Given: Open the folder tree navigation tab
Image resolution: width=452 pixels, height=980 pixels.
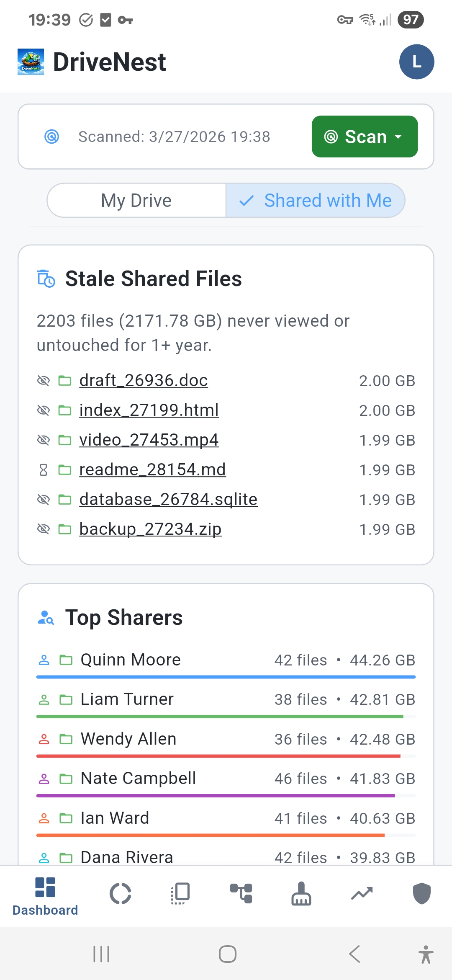Looking at the screenshot, I should point(241,894).
